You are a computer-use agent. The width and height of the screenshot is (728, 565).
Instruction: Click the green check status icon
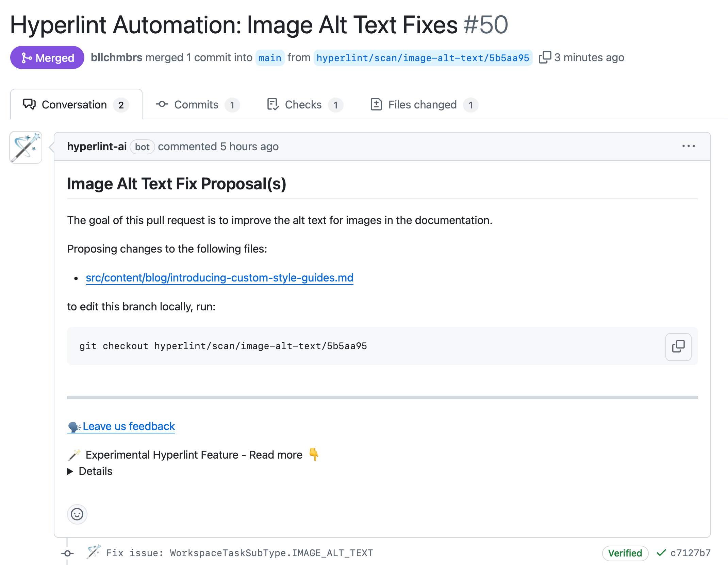[661, 553]
